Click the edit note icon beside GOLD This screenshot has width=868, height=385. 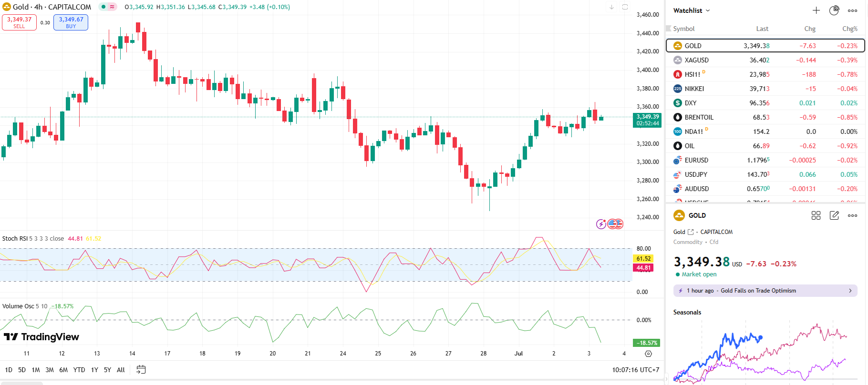click(x=834, y=215)
